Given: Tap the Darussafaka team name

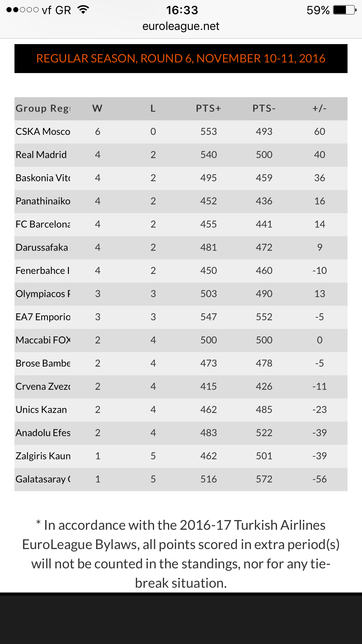Looking at the screenshot, I should coord(42,247).
